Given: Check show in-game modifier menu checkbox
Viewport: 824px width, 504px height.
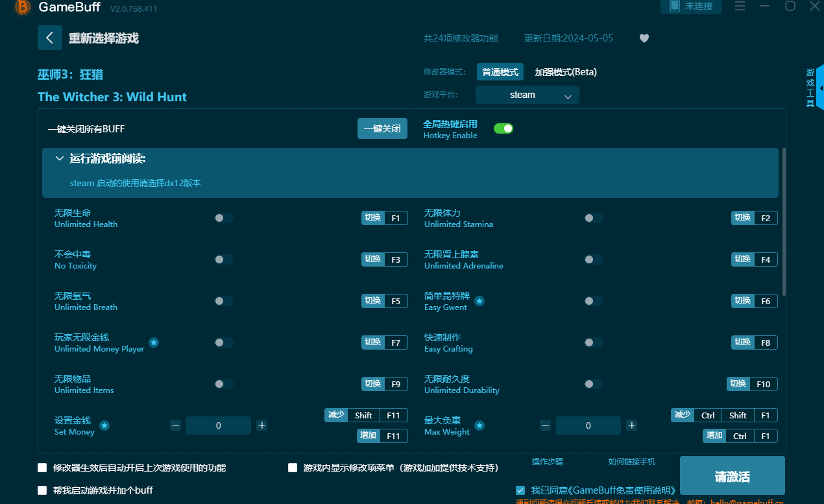Looking at the screenshot, I should (293, 468).
